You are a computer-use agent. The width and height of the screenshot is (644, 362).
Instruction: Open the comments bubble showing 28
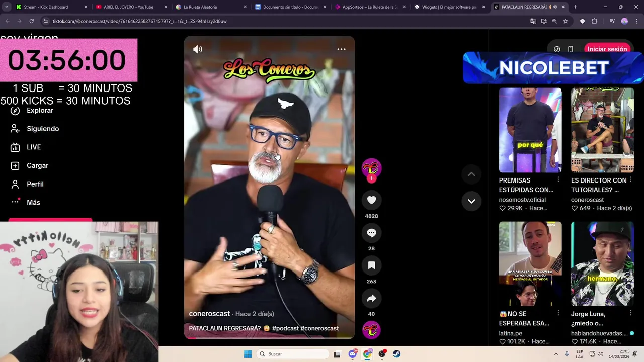(371, 233)
